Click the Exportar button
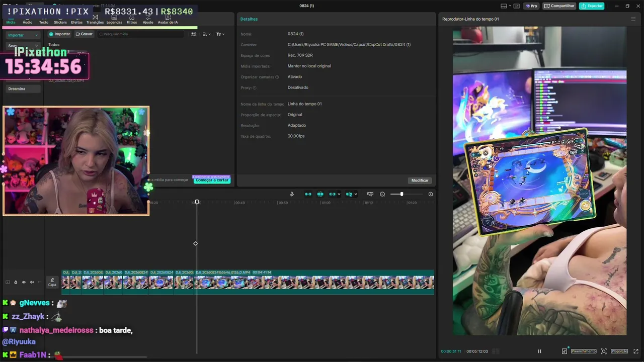Screen dimensions: 644x362 (x=591, y=6)
